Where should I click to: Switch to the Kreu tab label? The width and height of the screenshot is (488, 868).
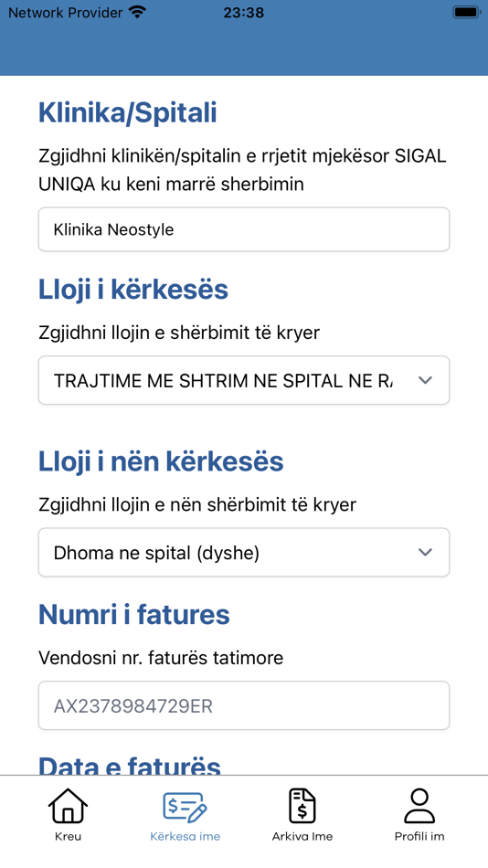pos(69,836)
